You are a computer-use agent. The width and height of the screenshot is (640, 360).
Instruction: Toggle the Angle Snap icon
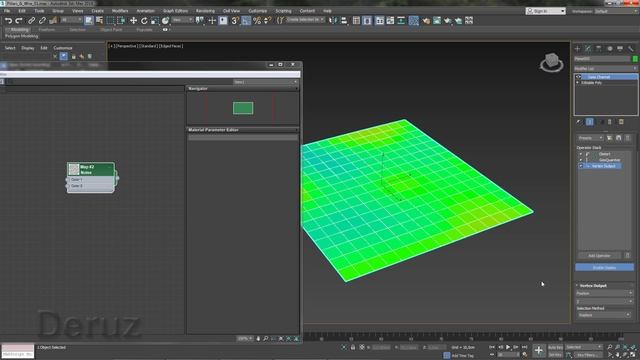click(246, 20)
